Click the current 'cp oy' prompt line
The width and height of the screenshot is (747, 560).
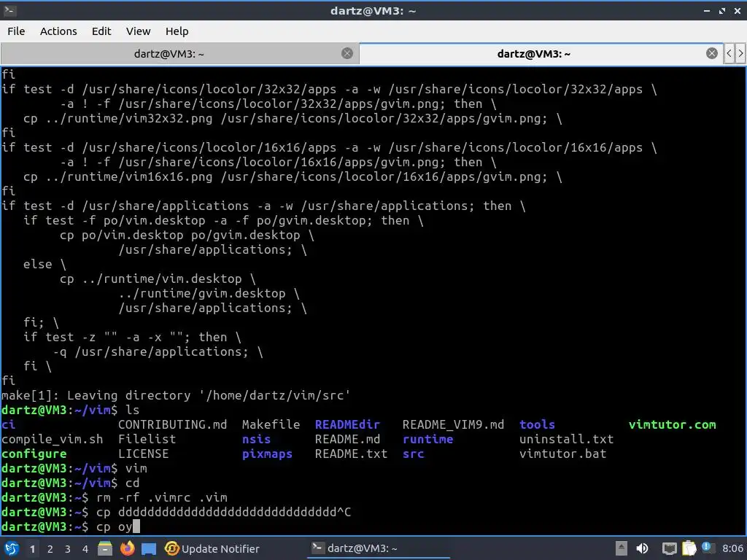71,527
